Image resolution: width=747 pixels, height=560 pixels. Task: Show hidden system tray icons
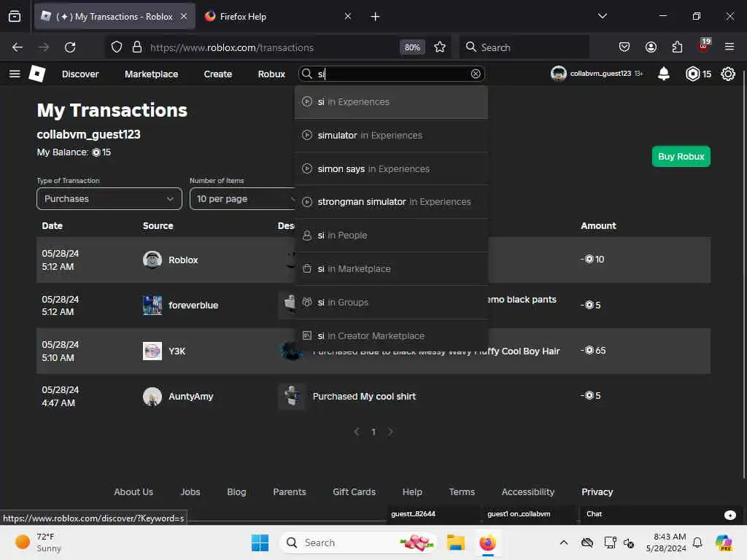(x=564, y=542)
